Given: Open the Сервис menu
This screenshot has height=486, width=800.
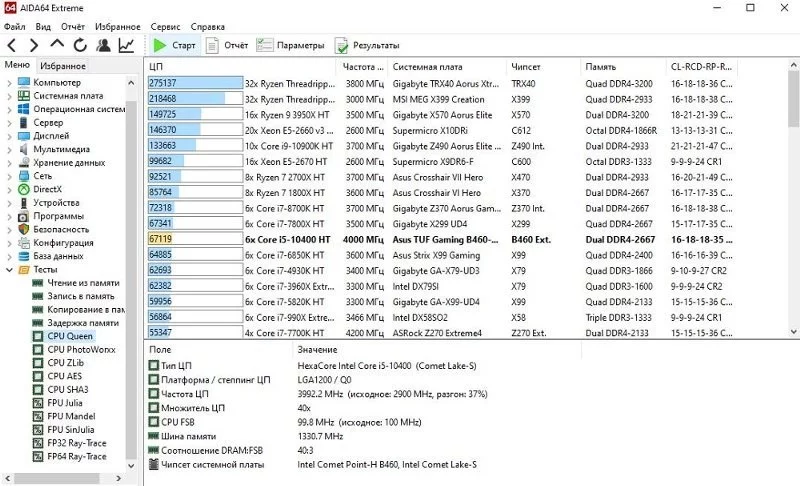Looking at the screenshot, I should click(165, 27).
